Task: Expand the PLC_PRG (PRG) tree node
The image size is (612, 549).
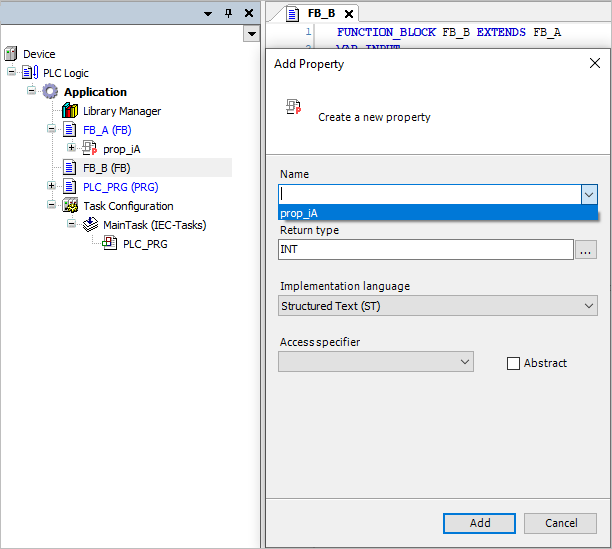Action: (51, 186)
